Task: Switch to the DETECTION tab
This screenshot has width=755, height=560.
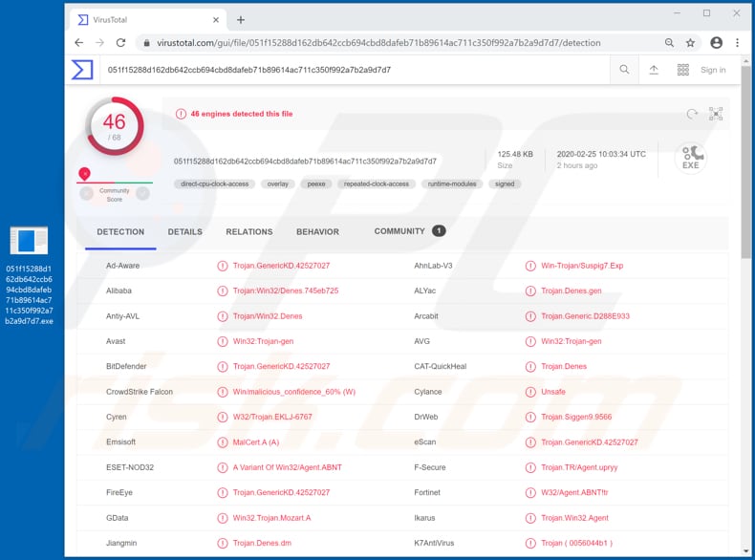Action: pyautogui.click(x=120, y=231)
